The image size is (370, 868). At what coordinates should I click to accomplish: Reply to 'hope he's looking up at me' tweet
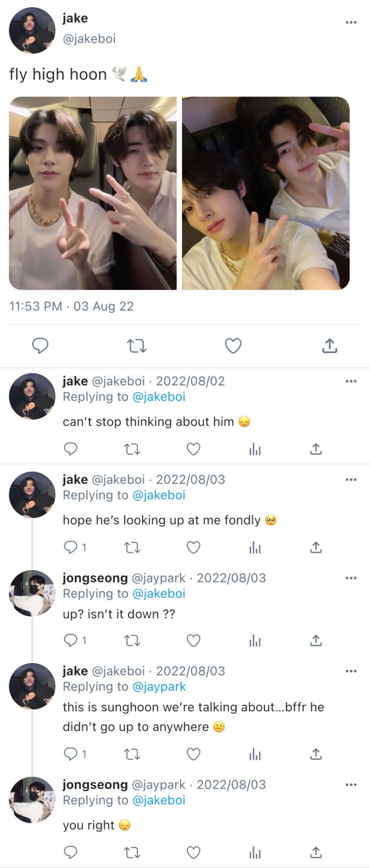coord(71,547)
